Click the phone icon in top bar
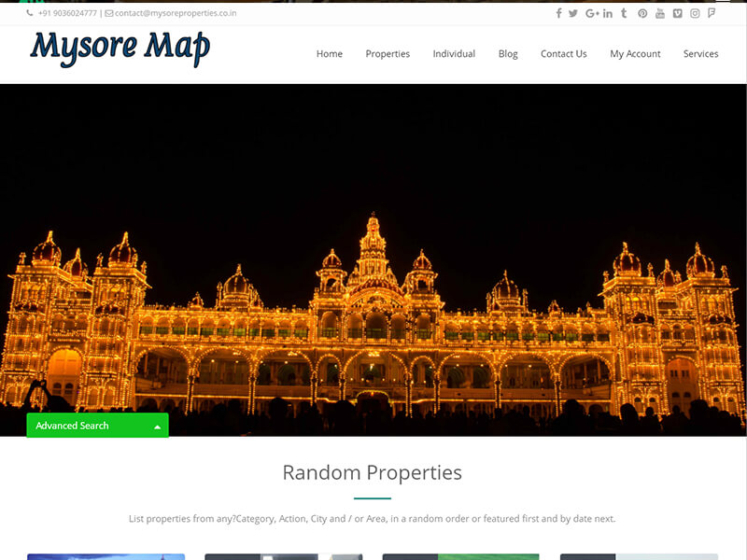 (30, 13)
